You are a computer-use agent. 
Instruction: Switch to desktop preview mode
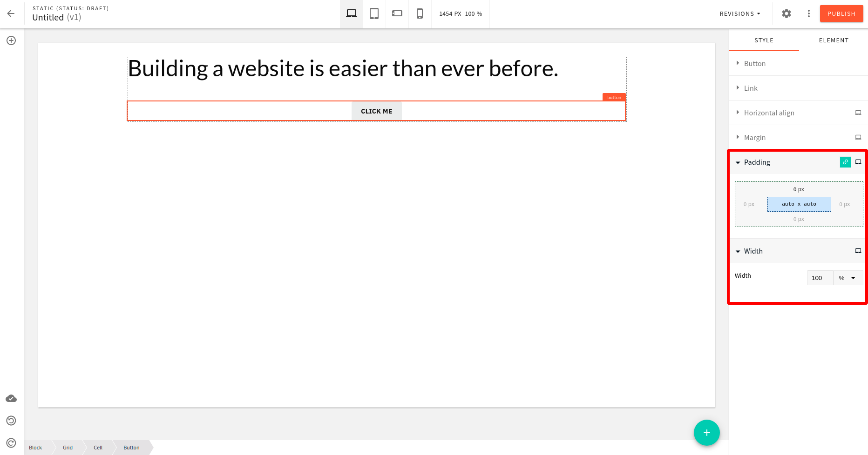[x=351, y=13]
